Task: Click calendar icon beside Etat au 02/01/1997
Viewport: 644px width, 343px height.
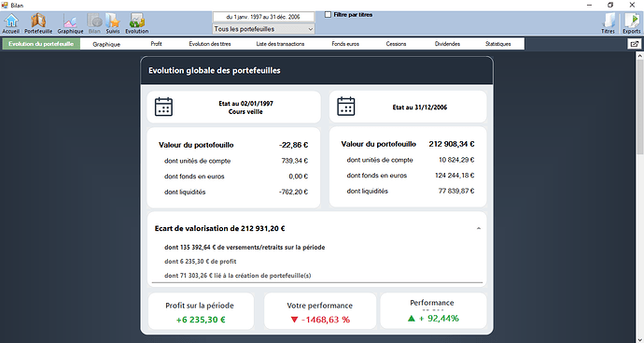Action: click(163, 107)
